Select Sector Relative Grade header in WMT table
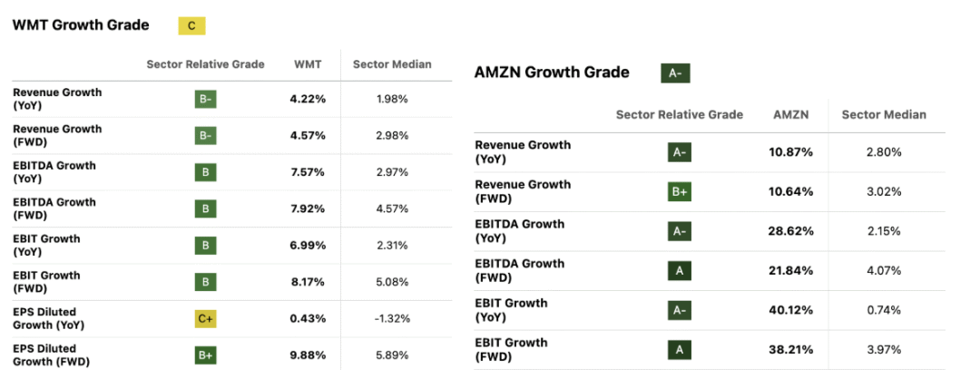Screen dimensions: 980x388 (x=205, y=64)
